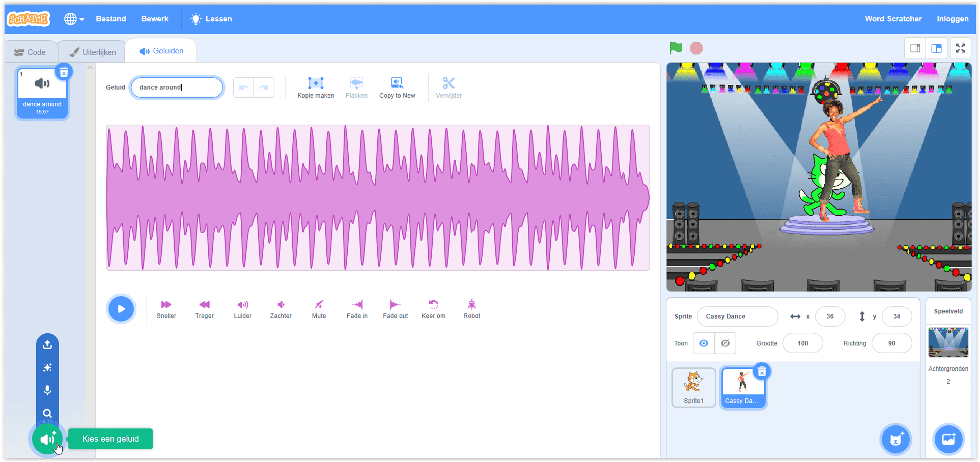Open the Bestand menu
The image size is (980, 462).
pos(111,19)
